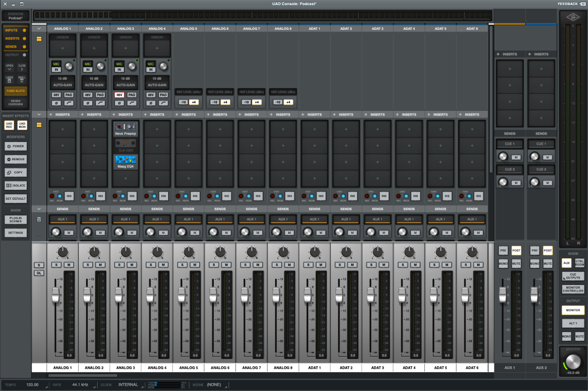
Task: Show the Output view section
Action: click(x=16, y=55)
